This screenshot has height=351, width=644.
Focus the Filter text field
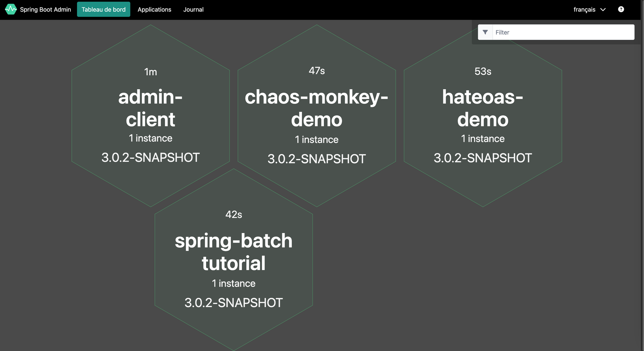563,32
